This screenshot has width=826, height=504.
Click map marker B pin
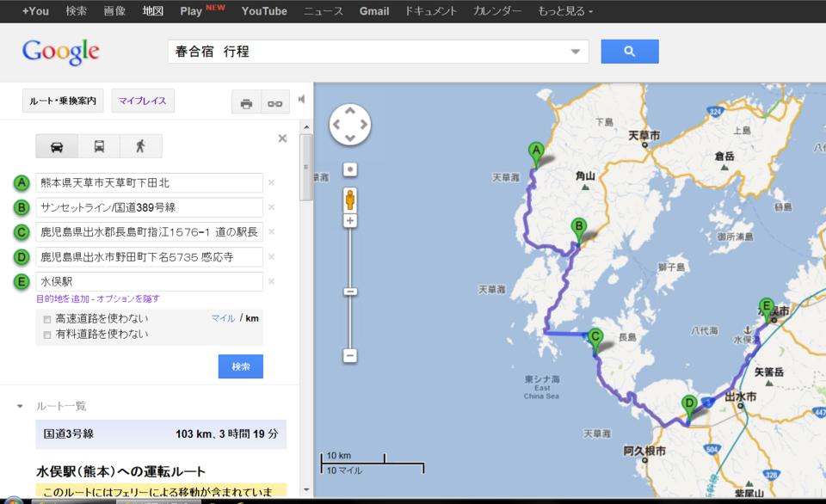(579, 230)
